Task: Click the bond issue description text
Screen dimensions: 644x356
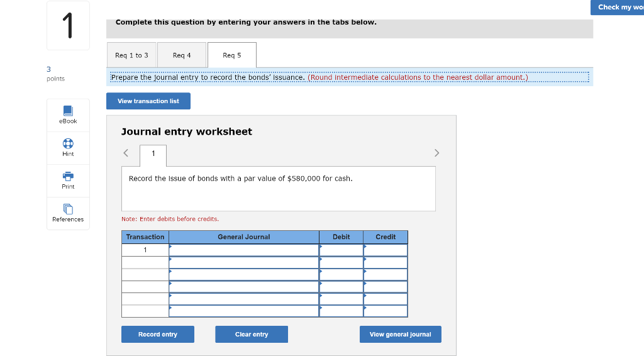Action: pyautogui.click(x=241, y=179)
